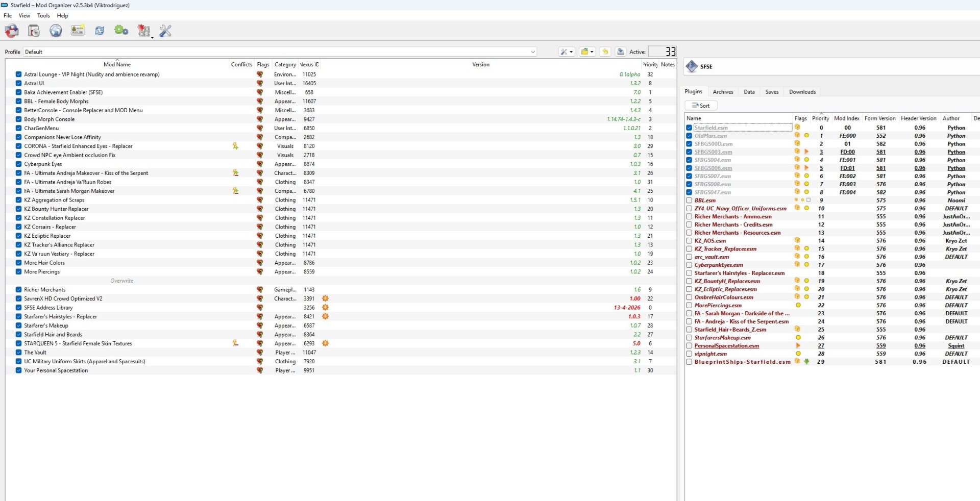Screen dimensions: 980x501
Task: Uncheck the Baka Achievement Enabler (SFSE) mod
Action: 18,92
